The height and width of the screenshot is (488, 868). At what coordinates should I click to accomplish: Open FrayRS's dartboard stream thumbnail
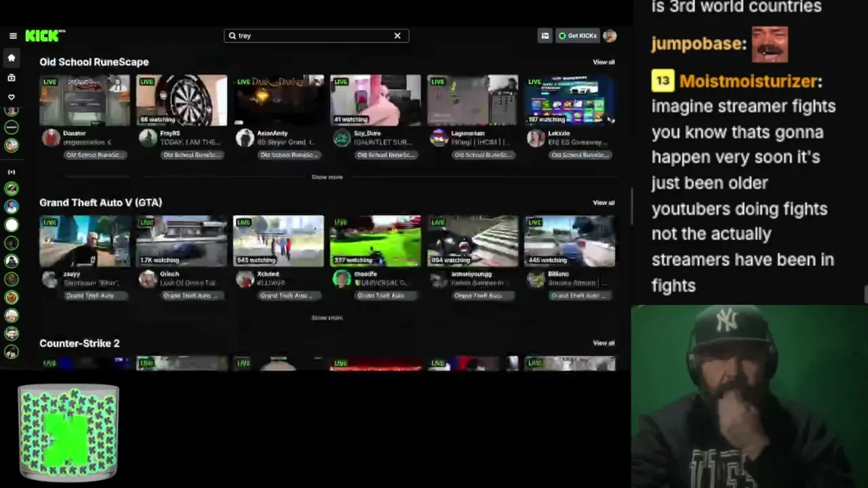pos(182,100)
